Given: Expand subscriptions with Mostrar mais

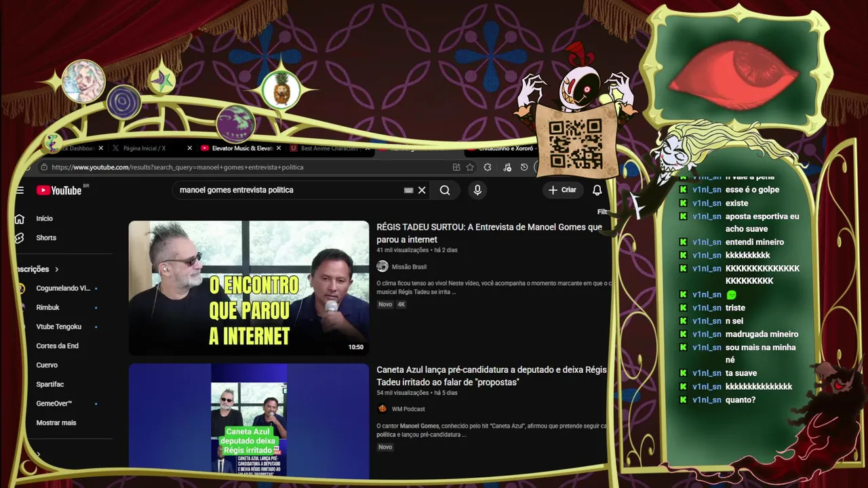Looking at the screenshot, I should point(56,422).
